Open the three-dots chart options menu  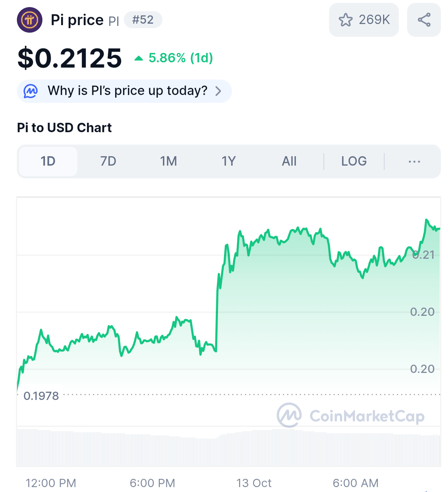tap(414, 161)
